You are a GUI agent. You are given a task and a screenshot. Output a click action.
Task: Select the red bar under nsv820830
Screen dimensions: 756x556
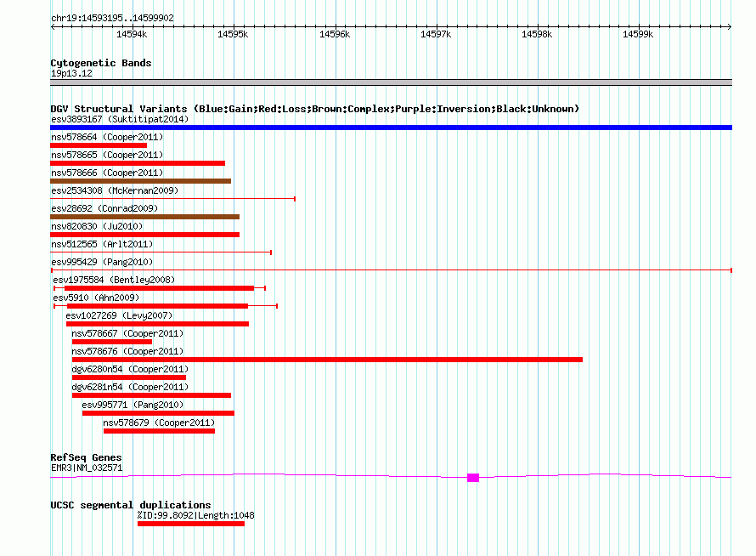pos(144,235)
